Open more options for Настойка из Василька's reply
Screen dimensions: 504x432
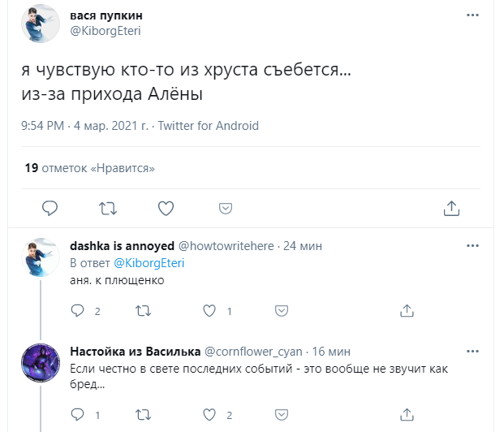pos(472,351)
